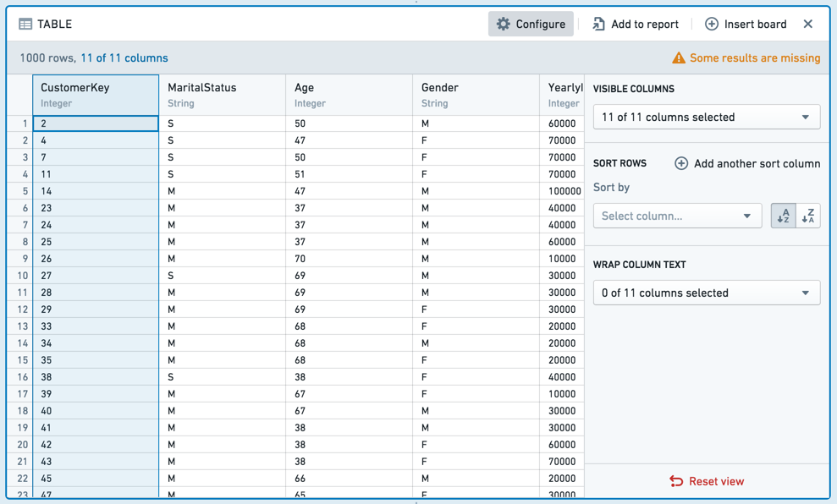Image resolution: width=837 pixels, height=504 pixels.
Task: Click Insert board
Action: coord(746,24)
